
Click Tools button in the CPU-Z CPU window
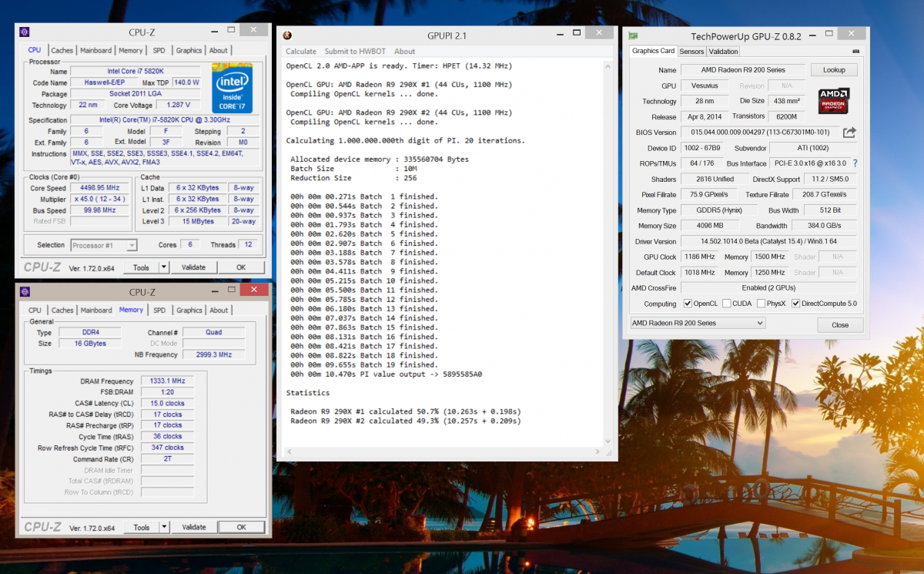point(141,267)
